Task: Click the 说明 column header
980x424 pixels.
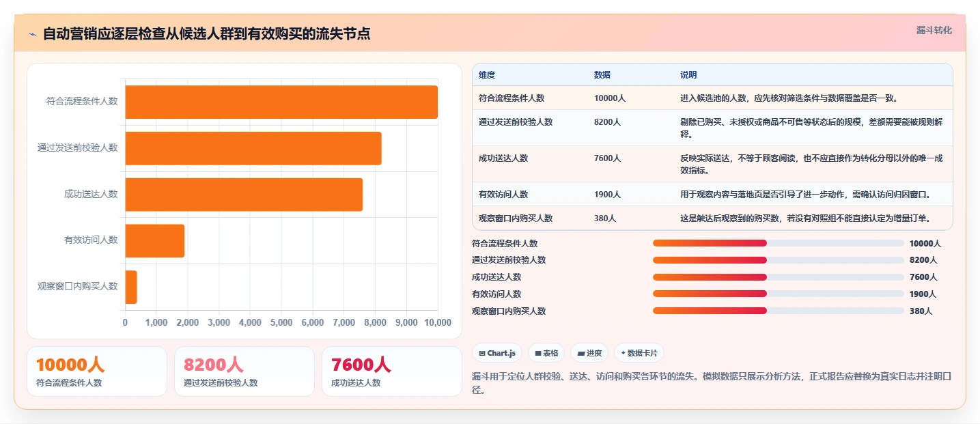Action: (x=688, y=74)
